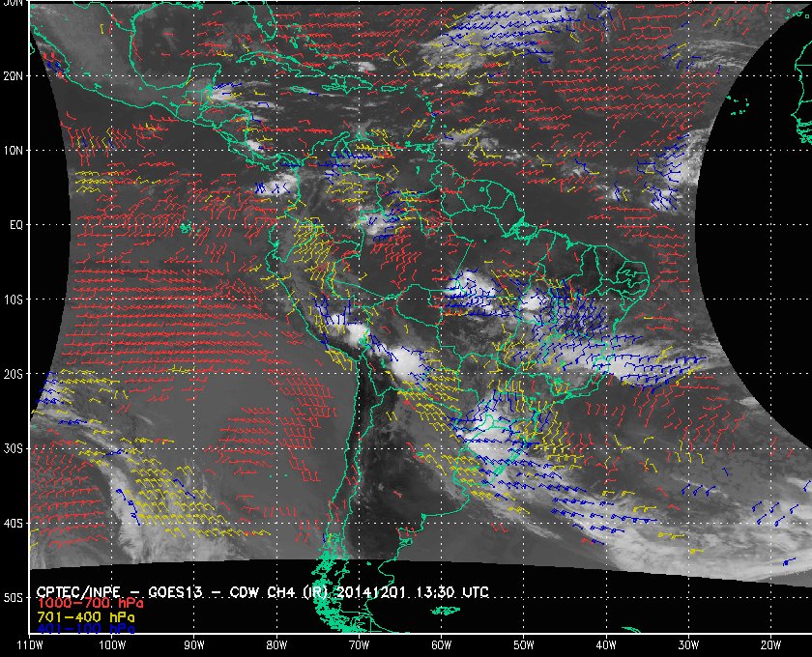Click the CPTEC/INPE GOES13 image title text
This screenshot has width=812, height=657.
click(263, 592)
